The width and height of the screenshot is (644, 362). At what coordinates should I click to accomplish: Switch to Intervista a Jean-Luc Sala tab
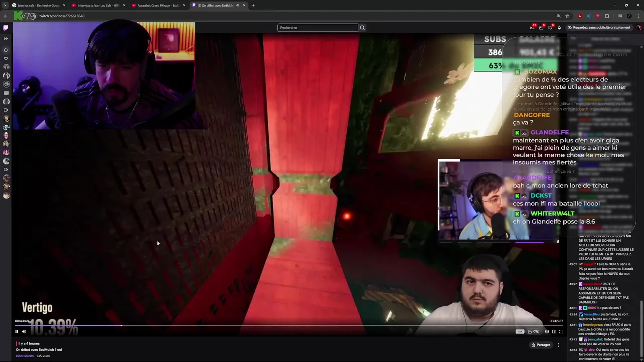(98, 5)
